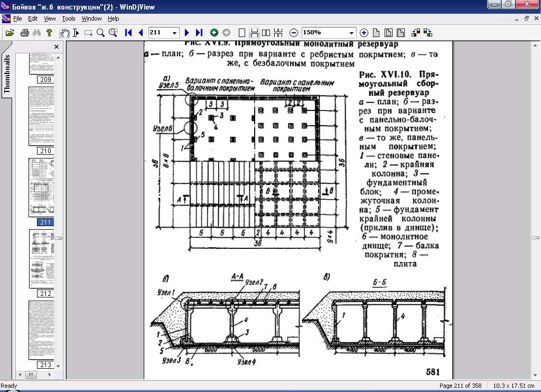
Task: Click the yellow question mark help icon
Action: [x=49, y=33]
